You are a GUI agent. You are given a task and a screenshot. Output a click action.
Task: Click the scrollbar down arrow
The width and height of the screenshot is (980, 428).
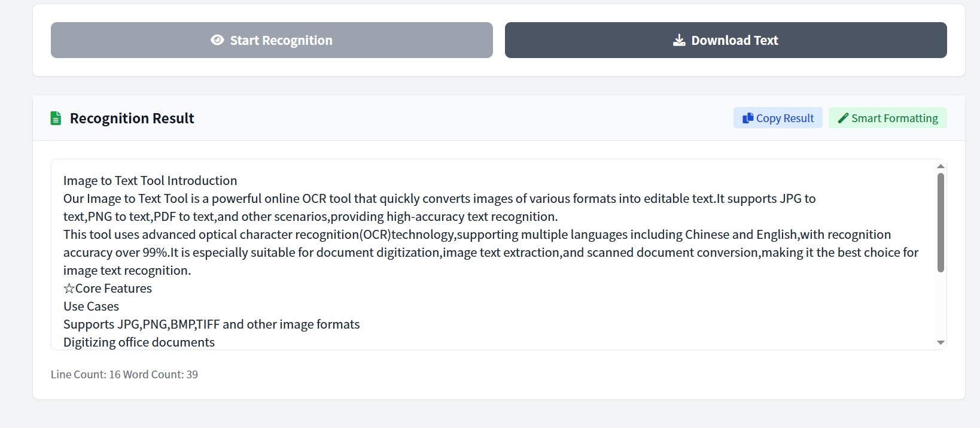click(x=940, y=342)
